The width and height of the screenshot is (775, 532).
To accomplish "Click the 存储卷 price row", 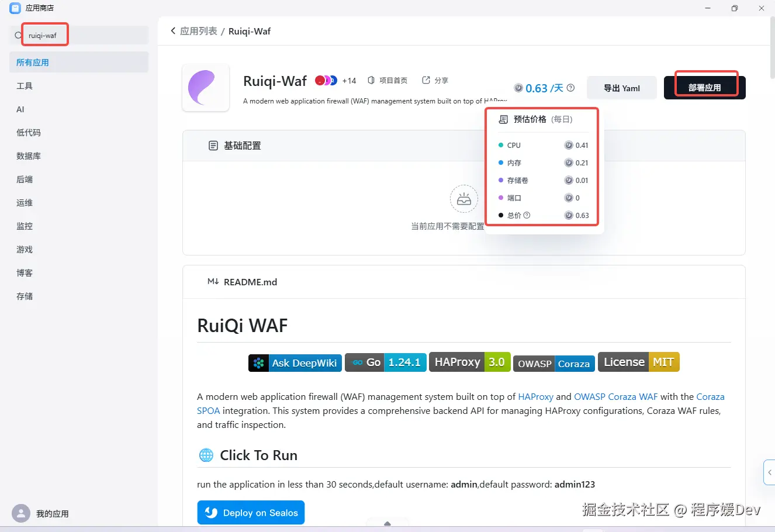I will [544, 180].
